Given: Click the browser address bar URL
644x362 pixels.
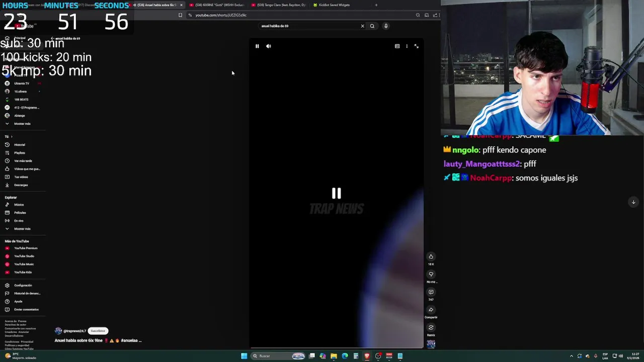Looking at the screenshot, I should coord(221,15).
